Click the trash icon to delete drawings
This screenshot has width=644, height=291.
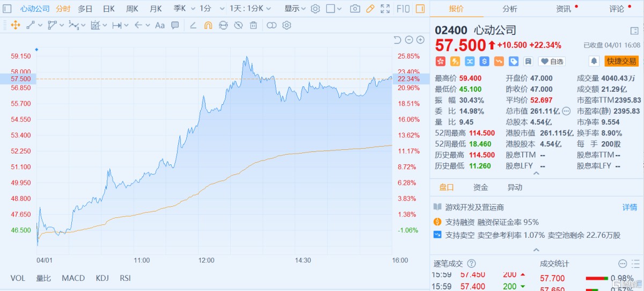[x=253, y=25]
